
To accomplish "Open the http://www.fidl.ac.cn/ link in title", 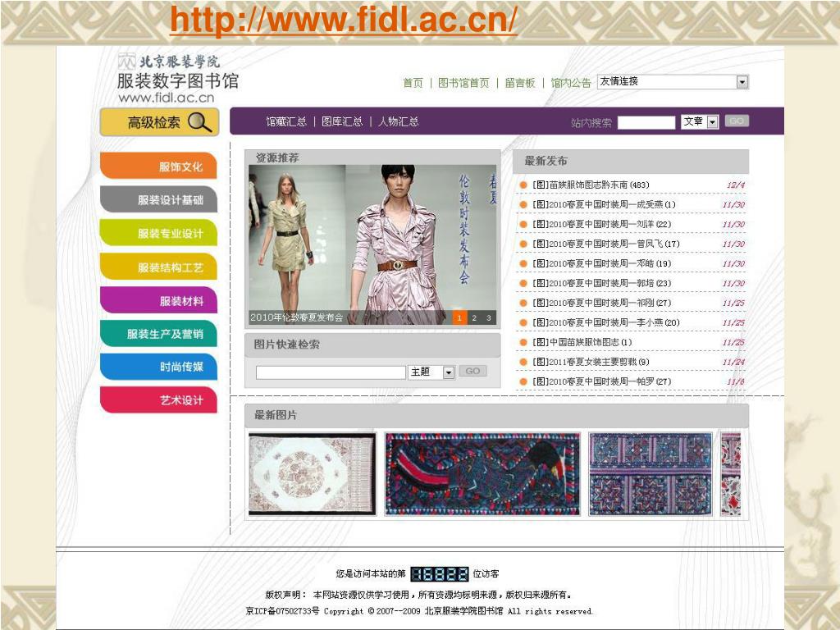I will pyautogui.click(x=344, y=20).
